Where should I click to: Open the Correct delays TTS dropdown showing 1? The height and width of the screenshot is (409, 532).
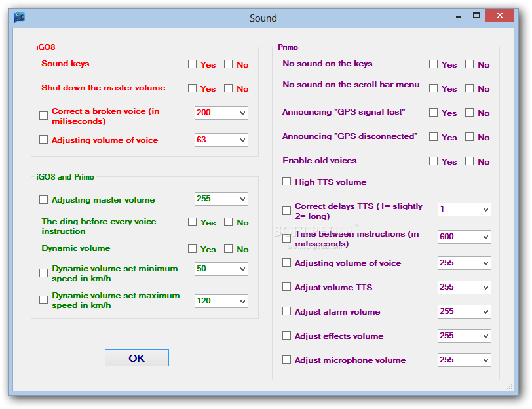[464, 210]
